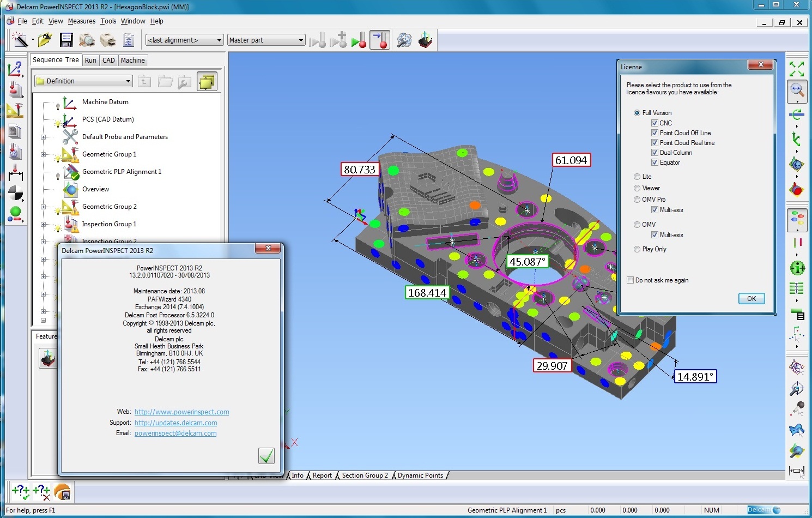Select the Overview tree item
Screen dimensions: 812x518
click(95, 189)
